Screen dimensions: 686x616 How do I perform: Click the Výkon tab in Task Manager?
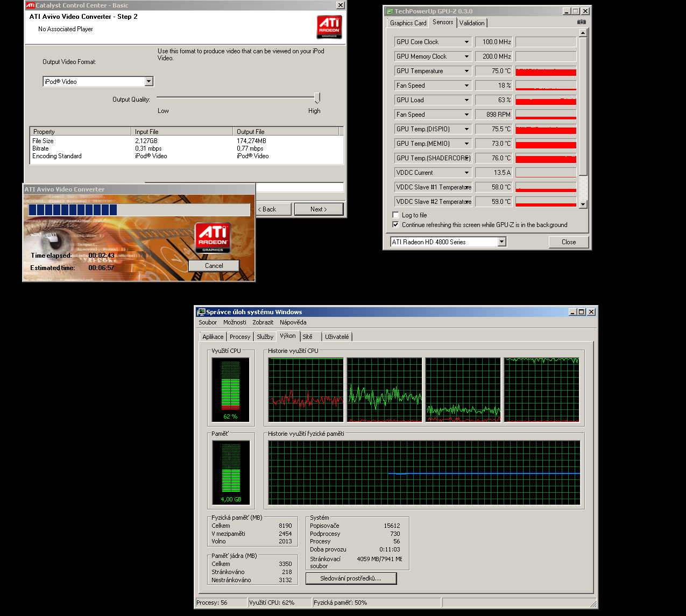[288, 336]
